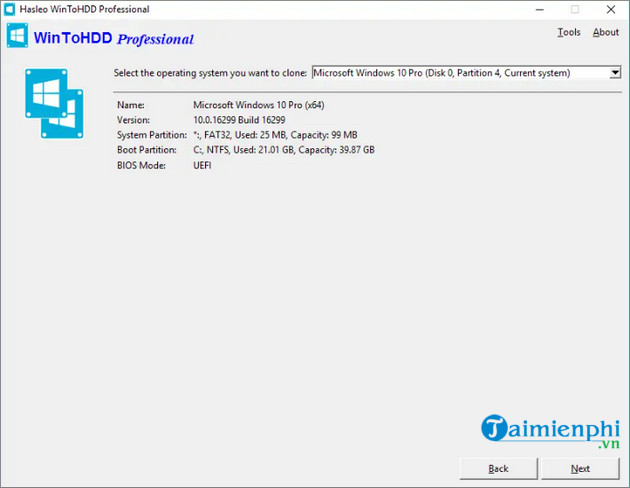Click the 'Version:' label
Image resolution: width=630 pixels, height=488 pixels.
click(133, 120)
